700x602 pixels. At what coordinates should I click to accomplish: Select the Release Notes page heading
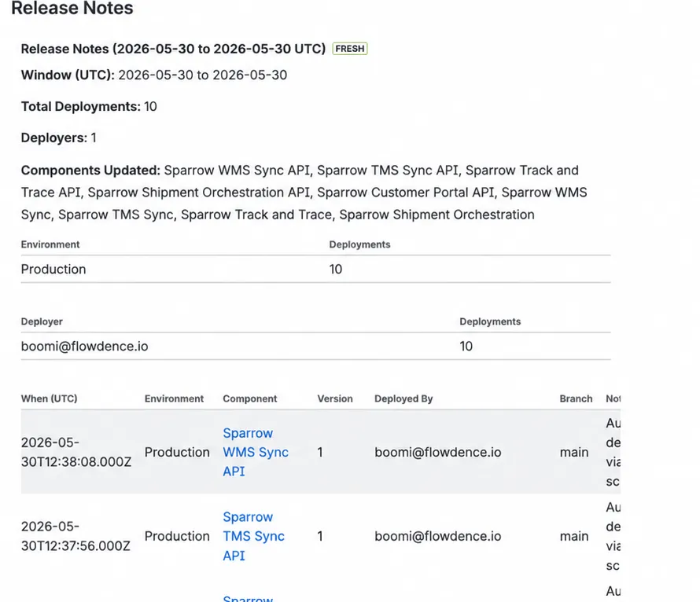point(72,8)
